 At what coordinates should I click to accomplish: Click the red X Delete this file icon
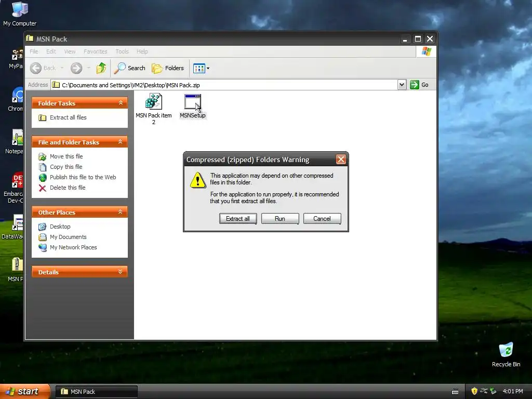(43, 188)
